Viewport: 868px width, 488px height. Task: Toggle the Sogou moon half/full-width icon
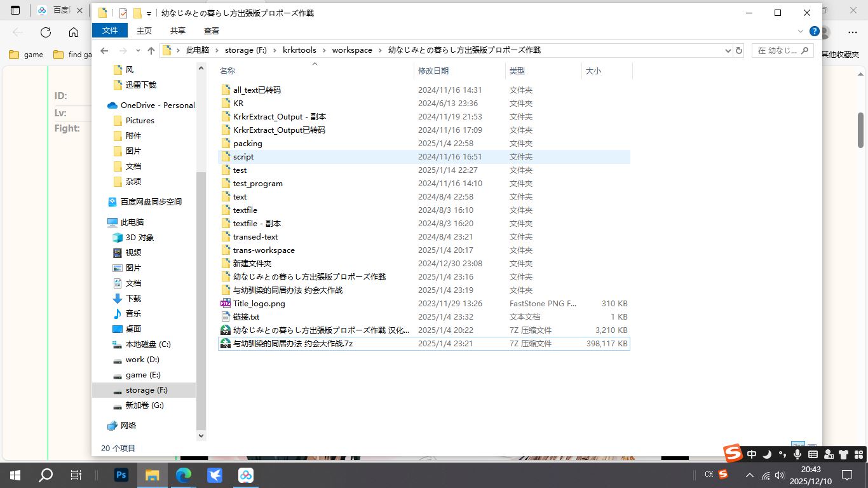pyautogui.click(x=767, y=454)
